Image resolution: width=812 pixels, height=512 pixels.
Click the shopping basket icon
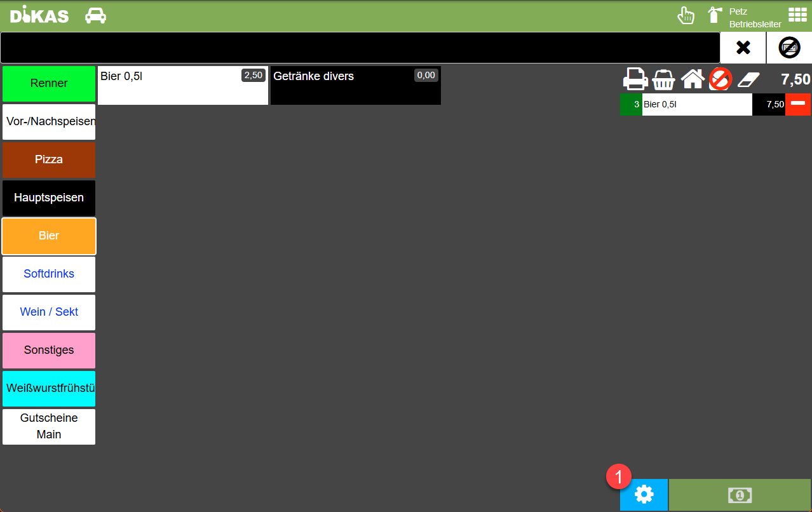(664, 79)
